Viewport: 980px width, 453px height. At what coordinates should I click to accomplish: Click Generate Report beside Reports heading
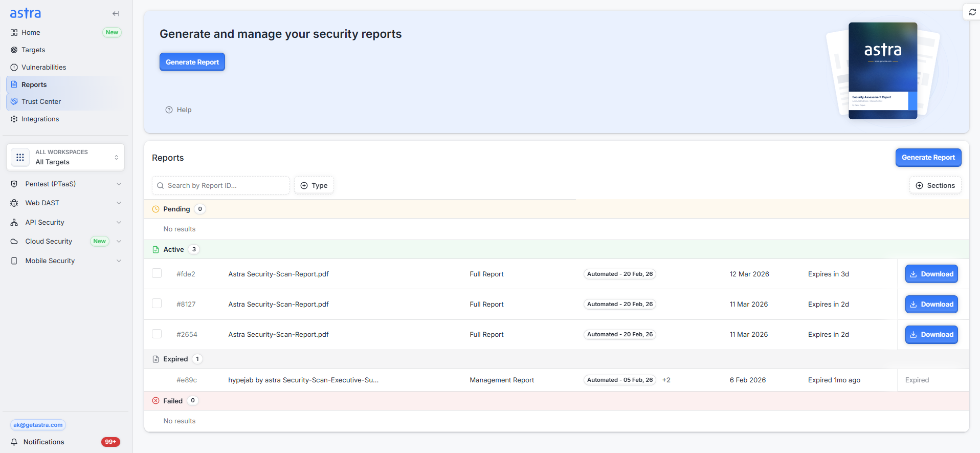928,158
